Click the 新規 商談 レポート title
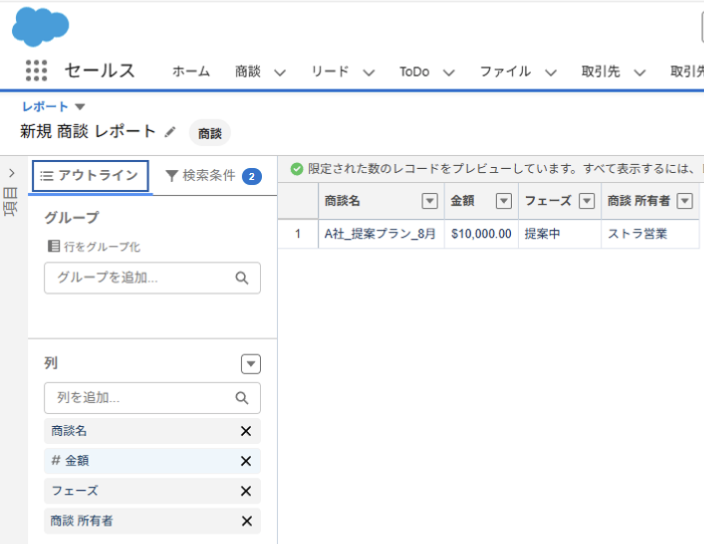704x544 pixels. point(88,132)
